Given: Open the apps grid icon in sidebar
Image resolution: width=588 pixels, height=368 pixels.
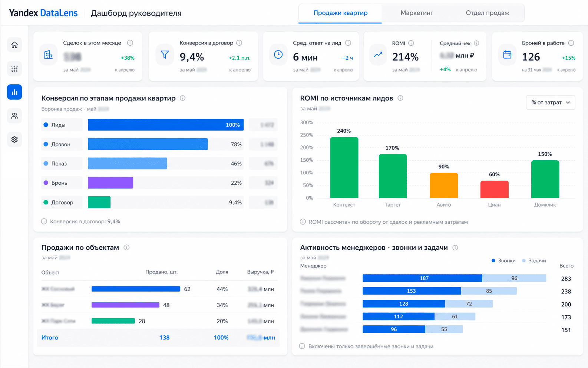Looking at the screenshot, I should (14, 69).
